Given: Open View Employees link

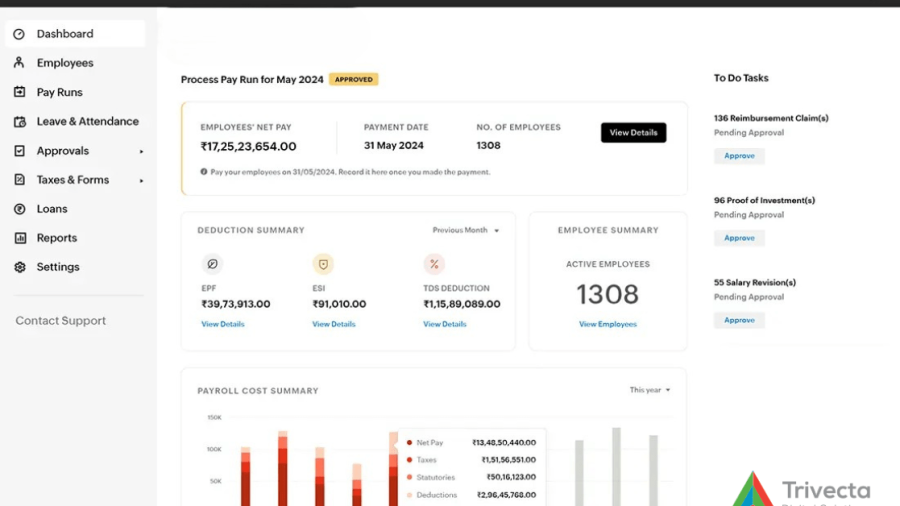Looking at the screenshot, I should pyautogui.click(x=607, y=324).
